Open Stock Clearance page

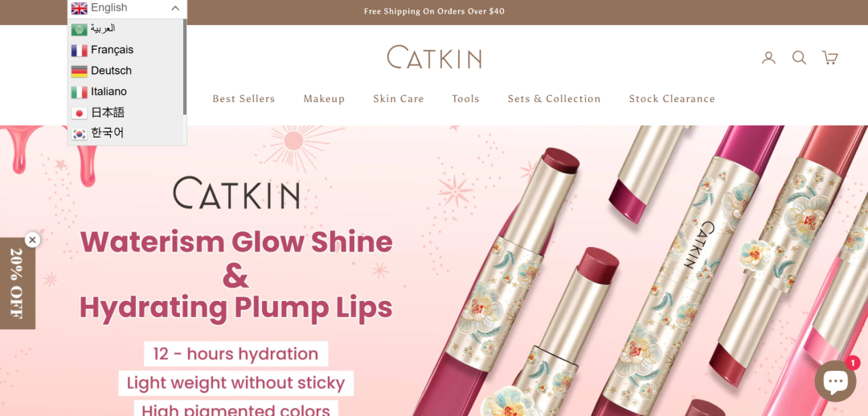click(671, 99)
